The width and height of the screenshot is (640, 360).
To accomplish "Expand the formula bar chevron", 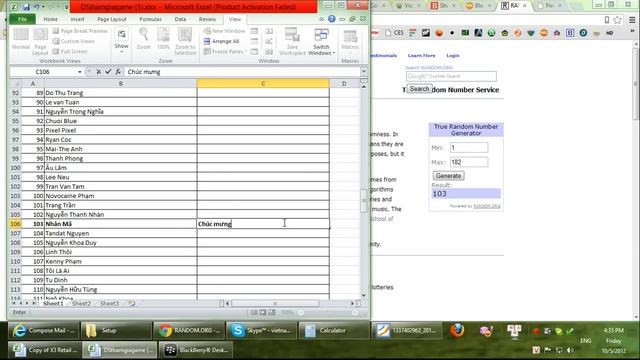I will click(363, 72).
